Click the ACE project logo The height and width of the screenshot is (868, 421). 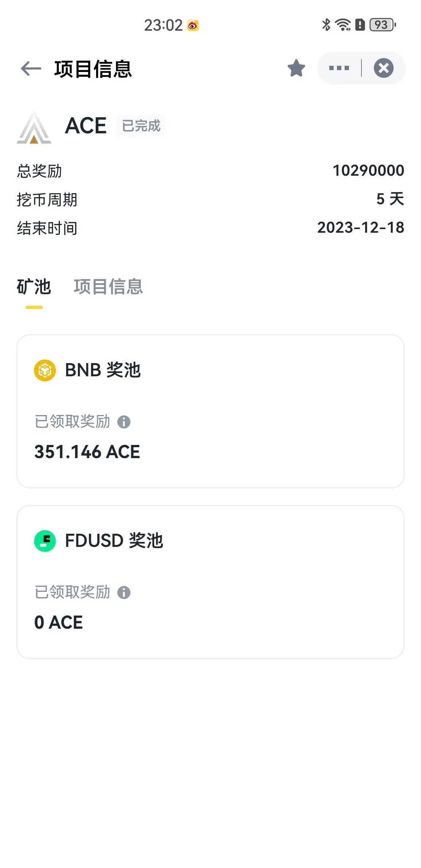tap(34, 127)
